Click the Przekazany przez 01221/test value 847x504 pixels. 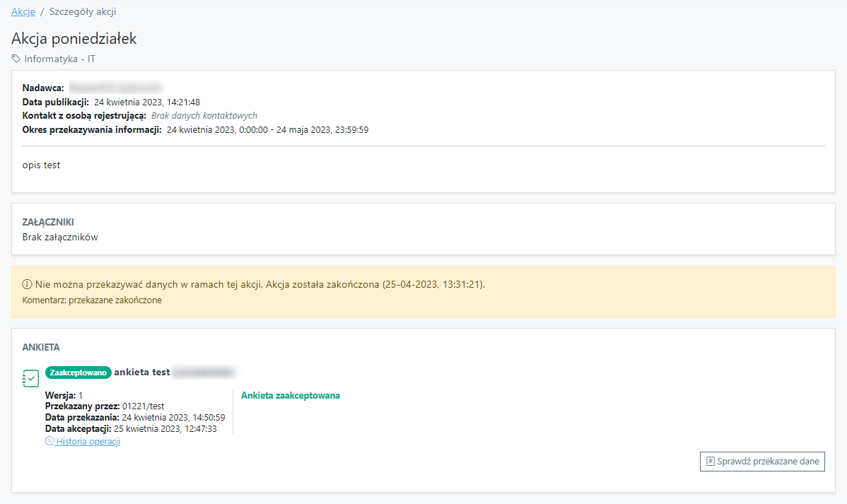coord(143,406)
